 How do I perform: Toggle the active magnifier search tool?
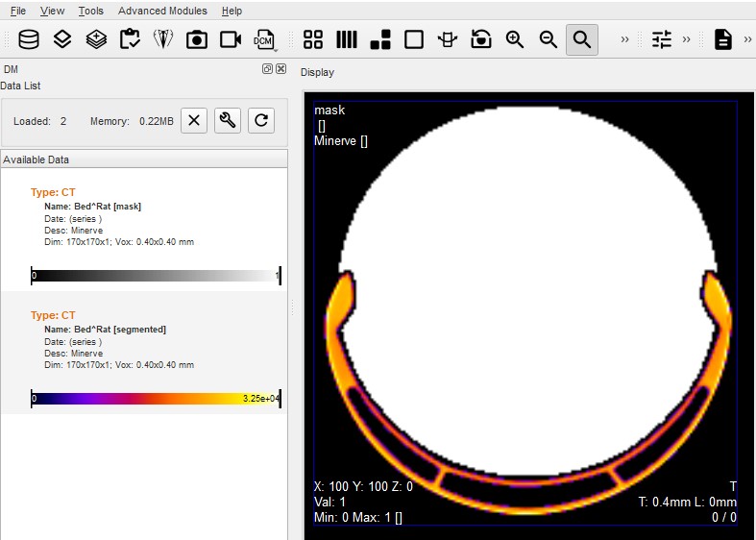pos(581,39)
